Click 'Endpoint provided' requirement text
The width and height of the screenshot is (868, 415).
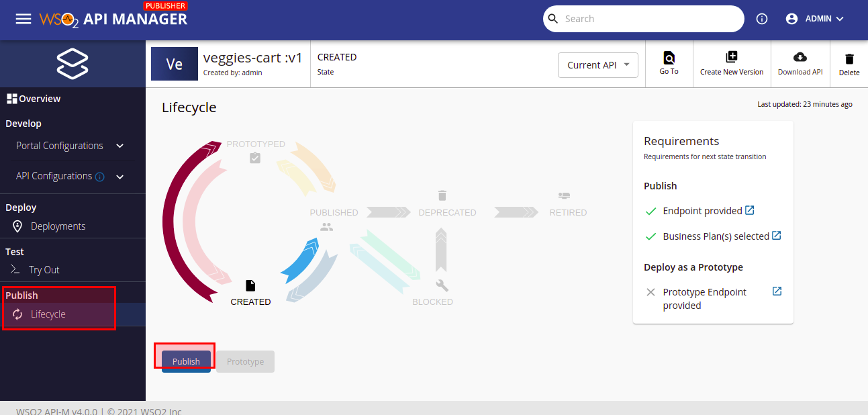pos(702,211)
